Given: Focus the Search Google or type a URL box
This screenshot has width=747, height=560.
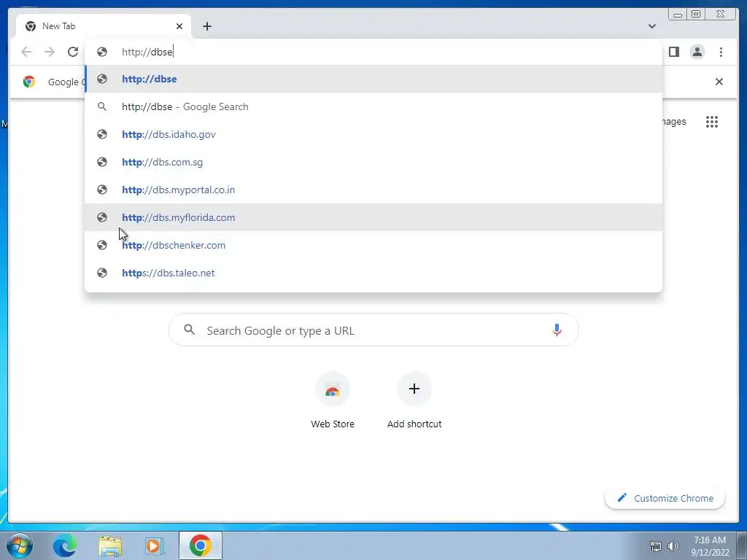Looking at the screenshot, I should pos(373,330).
